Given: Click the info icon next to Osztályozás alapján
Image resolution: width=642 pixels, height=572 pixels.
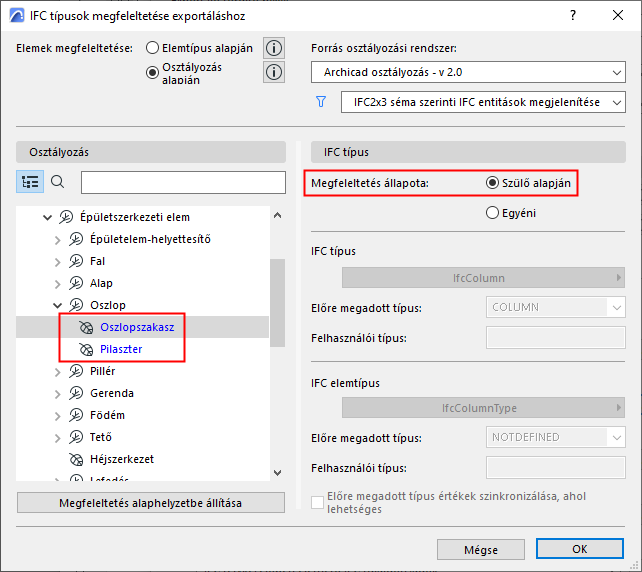Looking at the screenshot, I should coord(274,72).
